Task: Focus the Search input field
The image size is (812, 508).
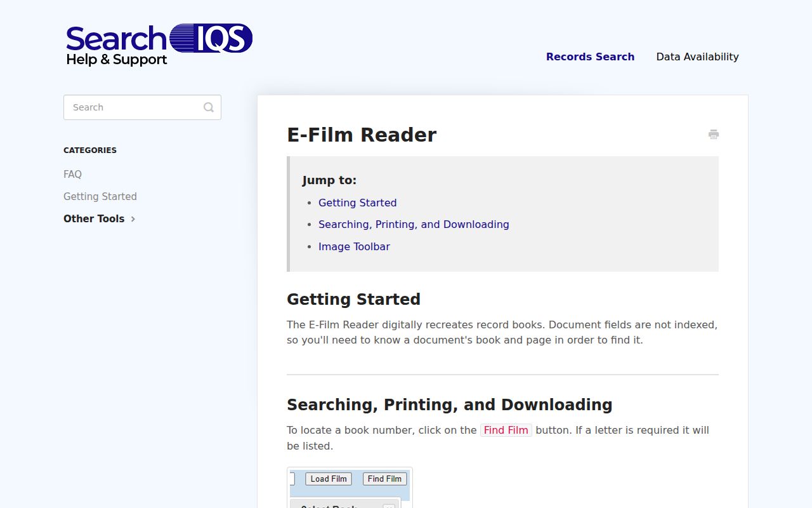Action: [142, 107]
